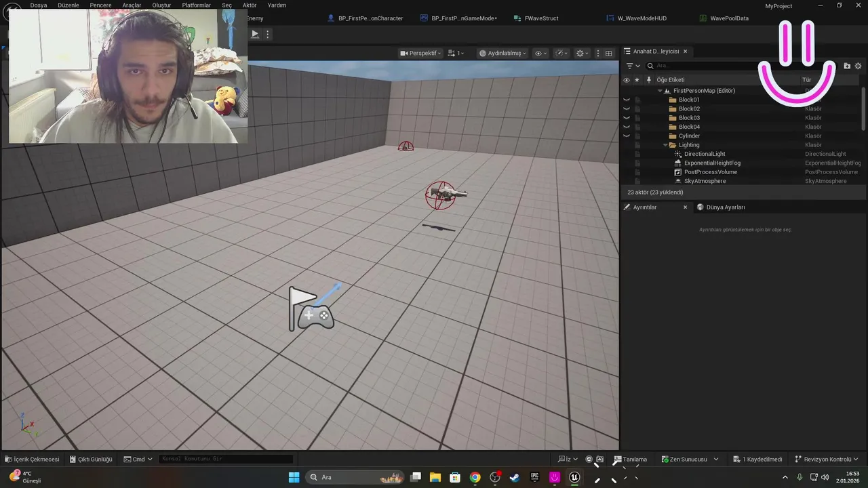Click the viewport layout grid icon
The height and width of the screenshot is (488, 868).
(x=608, y=53)
